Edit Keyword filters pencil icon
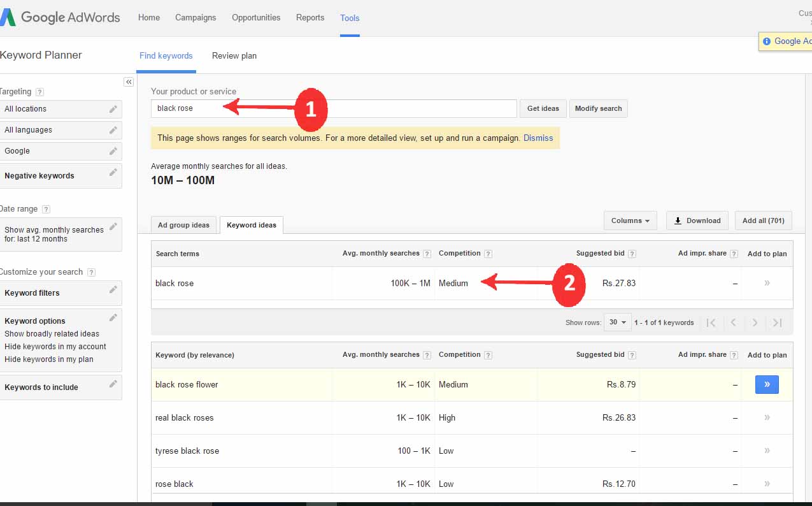Screen dimensions: 812x506 pyautogui.click(x=113, y=290)
